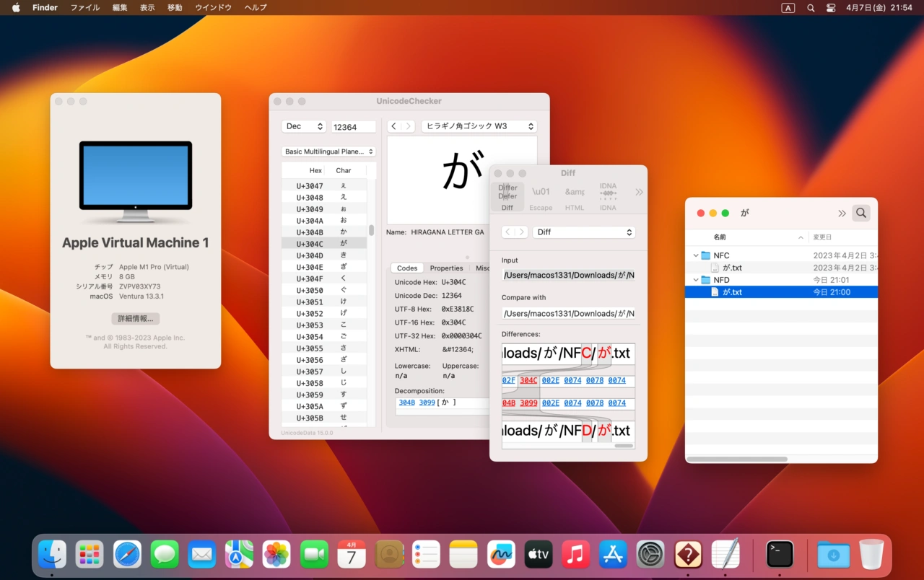Choose the IDNA conversion toolbar icon

click(608, 196)
